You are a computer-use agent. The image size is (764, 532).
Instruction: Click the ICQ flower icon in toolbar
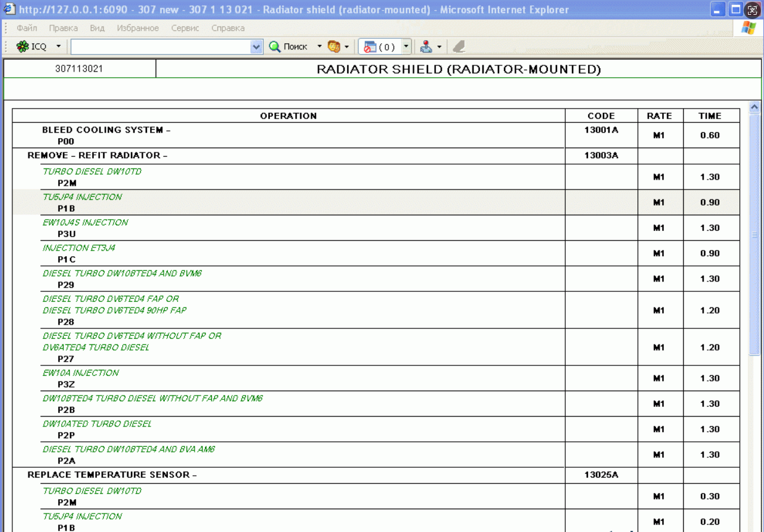tap(23, 47)
